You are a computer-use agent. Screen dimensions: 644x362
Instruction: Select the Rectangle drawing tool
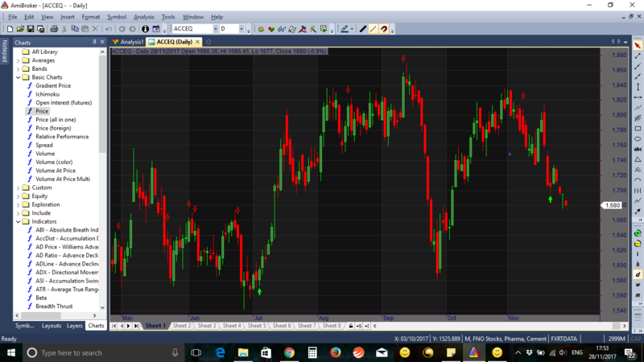click(x=638, y=129)
